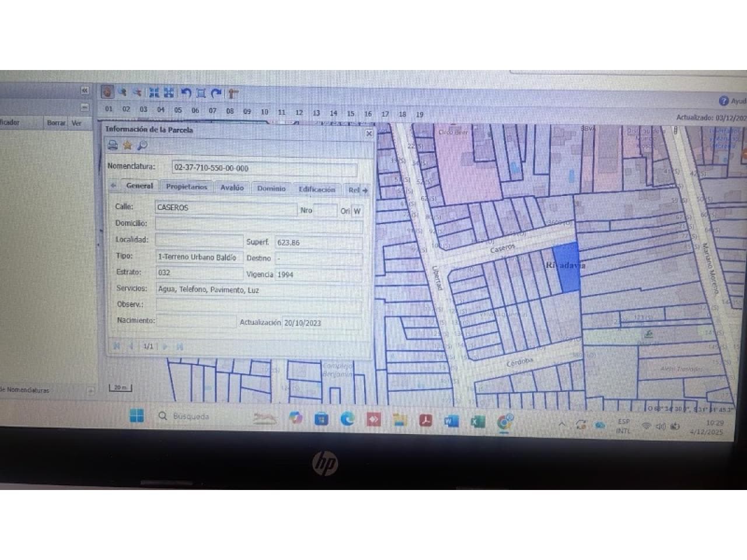Click the Ori field showing W
The height and width of the screenshot is (560, 747).
coord(357,211)
